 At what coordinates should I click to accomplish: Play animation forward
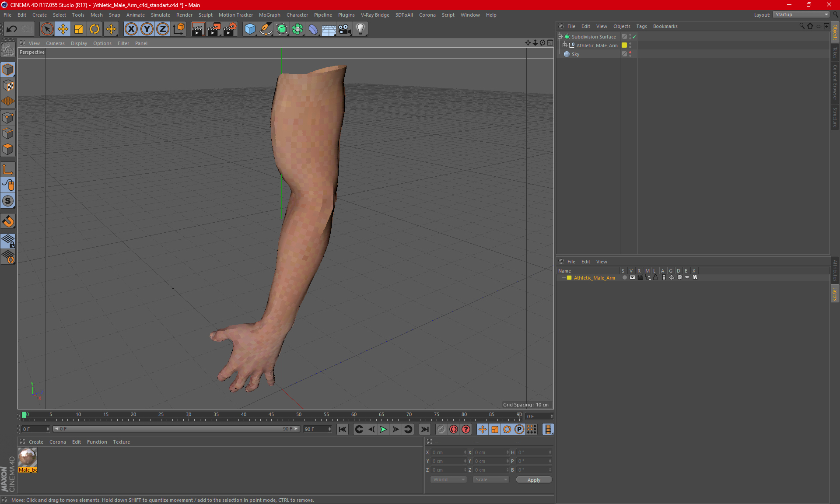pyautogui.click(x=383, y=429)
